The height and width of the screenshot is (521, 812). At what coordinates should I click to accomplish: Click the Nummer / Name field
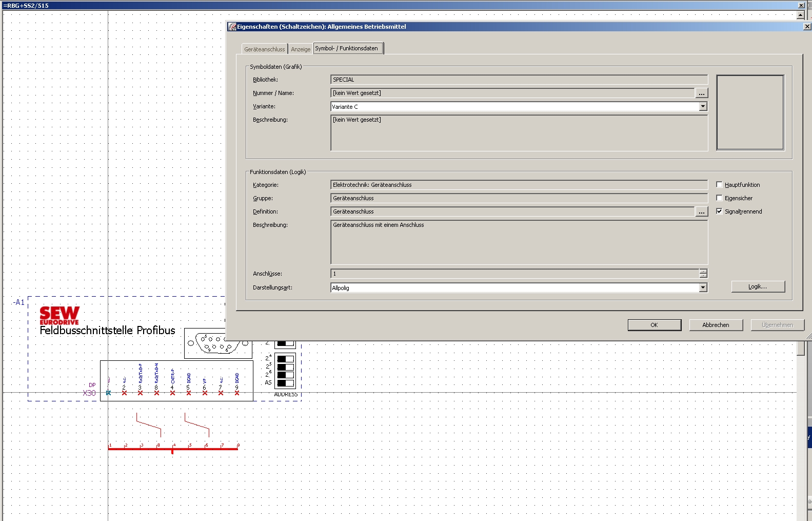pyautogui.click(x=512, y=93)
